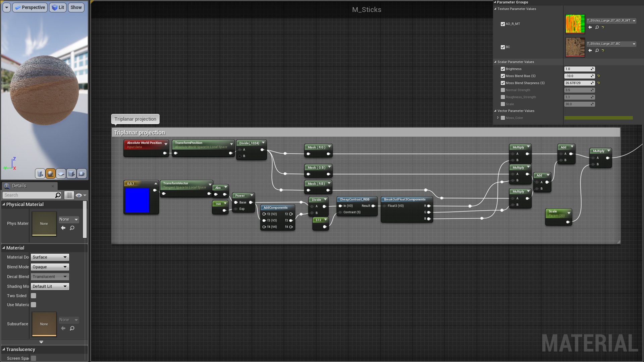Screen dimensions: 644x362
Task: Open the Perspective viewport menu
Action: coord(30,7)
